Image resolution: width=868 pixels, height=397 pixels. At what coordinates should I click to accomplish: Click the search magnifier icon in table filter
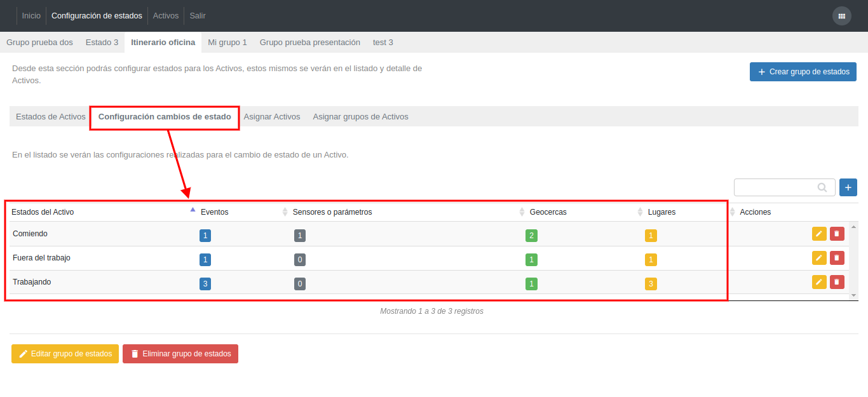pyautogui.click(x=822, y=187)
